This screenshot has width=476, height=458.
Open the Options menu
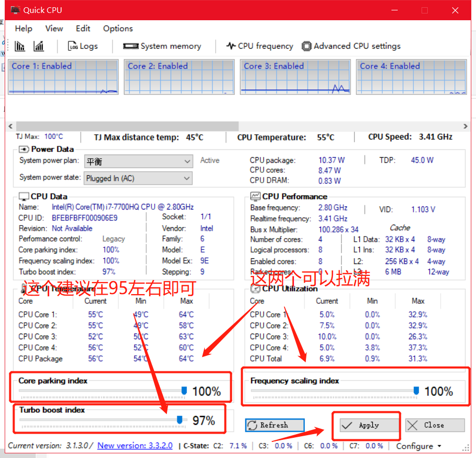click(118, 29)
